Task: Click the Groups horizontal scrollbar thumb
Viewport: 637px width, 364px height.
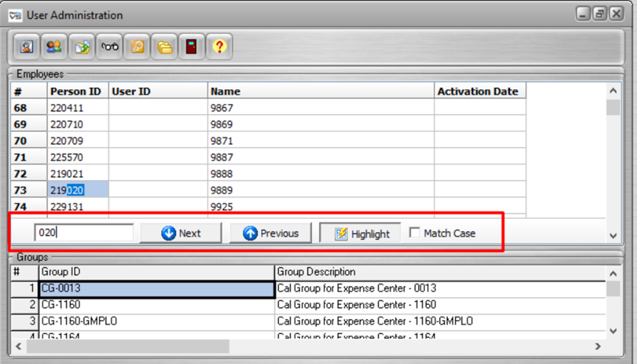Action: [128, 347]
